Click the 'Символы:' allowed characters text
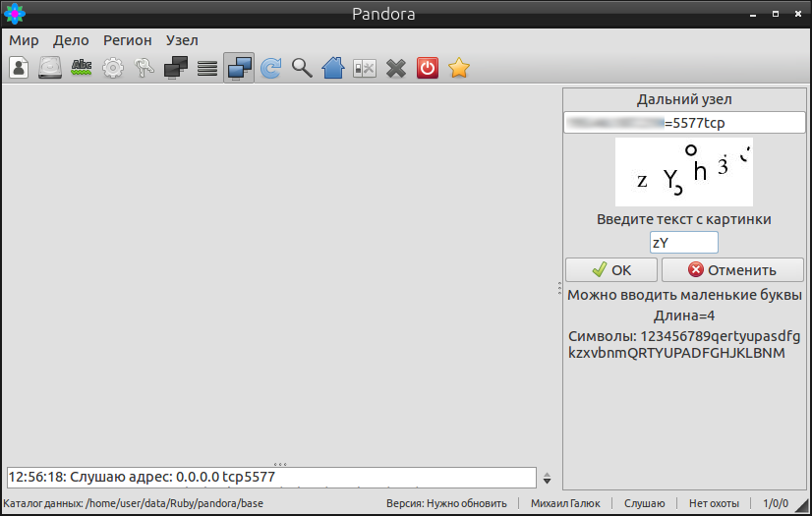 [x=684, y=345]
